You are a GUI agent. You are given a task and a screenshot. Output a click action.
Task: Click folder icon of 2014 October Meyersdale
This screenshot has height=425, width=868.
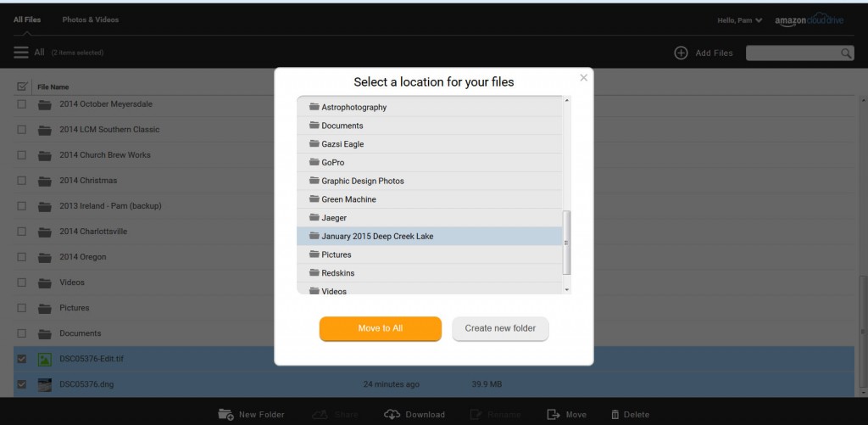[x=45, y=104]
